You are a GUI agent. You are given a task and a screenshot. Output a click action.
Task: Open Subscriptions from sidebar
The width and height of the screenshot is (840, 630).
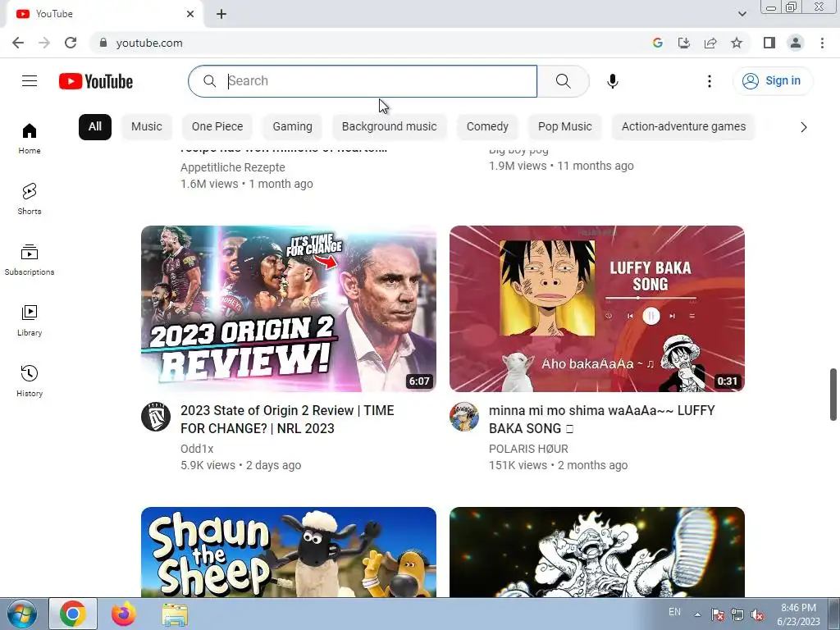pyautogui.click(x=30, y=260)
